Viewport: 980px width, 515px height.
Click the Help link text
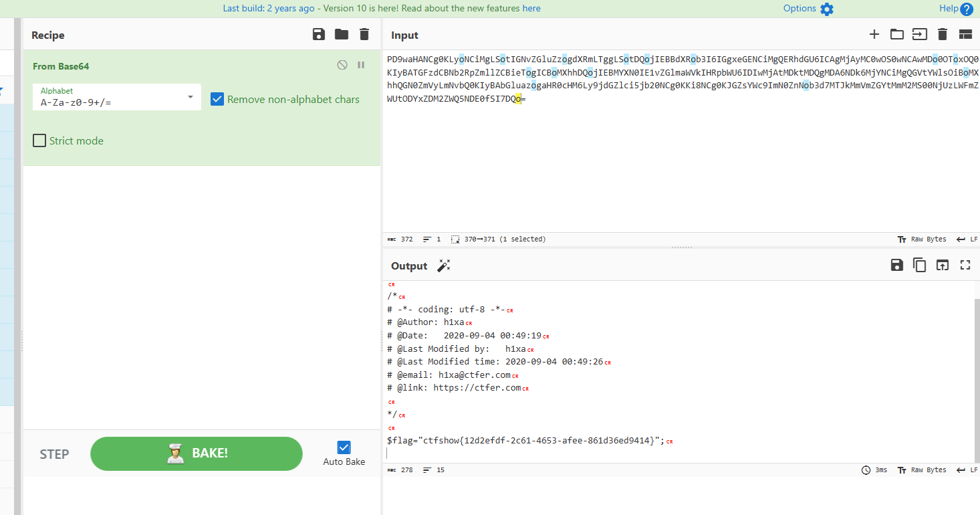point(949,9)
